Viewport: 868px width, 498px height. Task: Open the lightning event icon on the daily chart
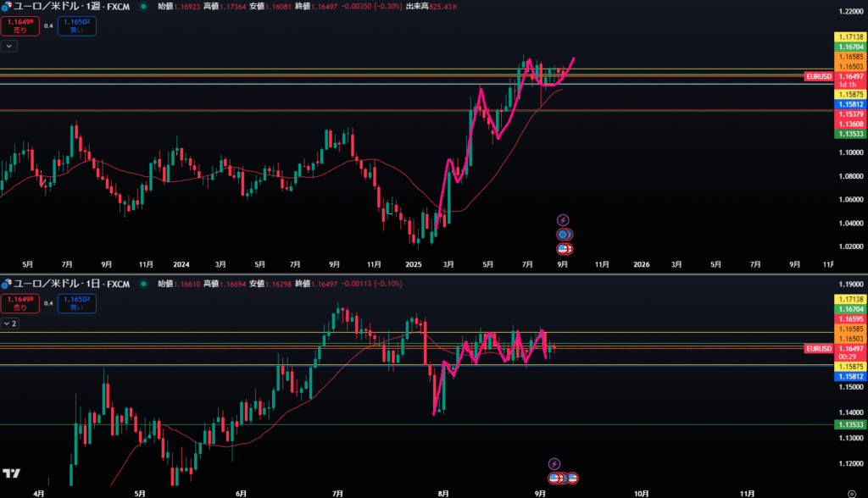tap(554, 463)
